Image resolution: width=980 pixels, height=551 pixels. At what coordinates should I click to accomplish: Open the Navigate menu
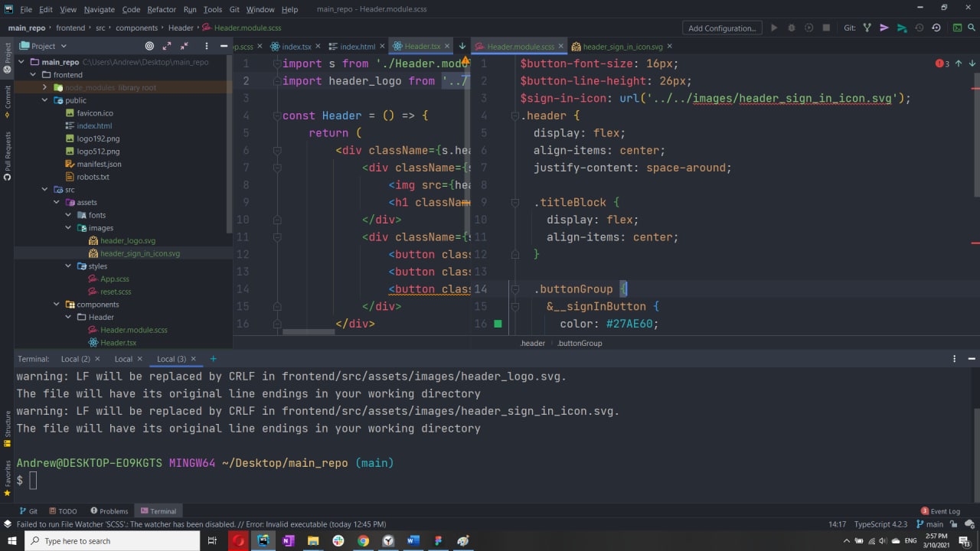(100, 9)
